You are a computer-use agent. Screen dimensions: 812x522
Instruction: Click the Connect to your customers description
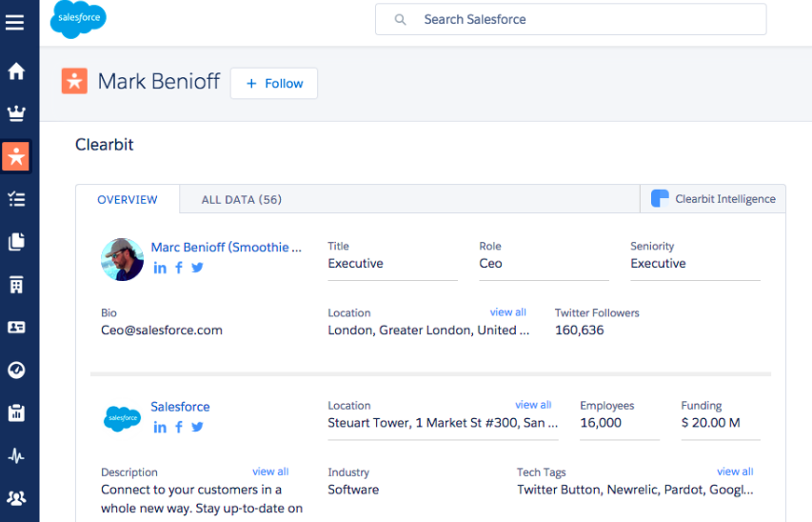click(x=202, y=499)
